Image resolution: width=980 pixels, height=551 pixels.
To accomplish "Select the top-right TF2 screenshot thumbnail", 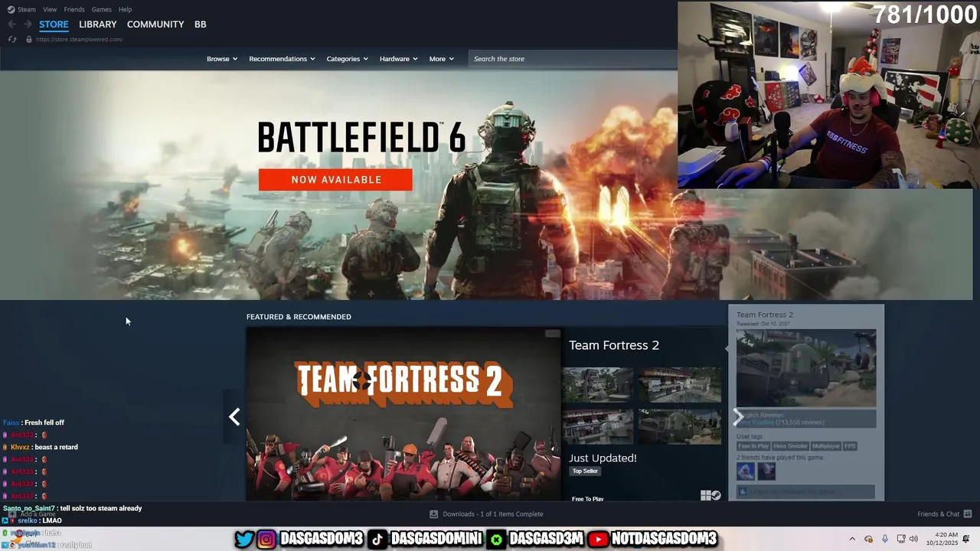I will [x=680, y=384].
